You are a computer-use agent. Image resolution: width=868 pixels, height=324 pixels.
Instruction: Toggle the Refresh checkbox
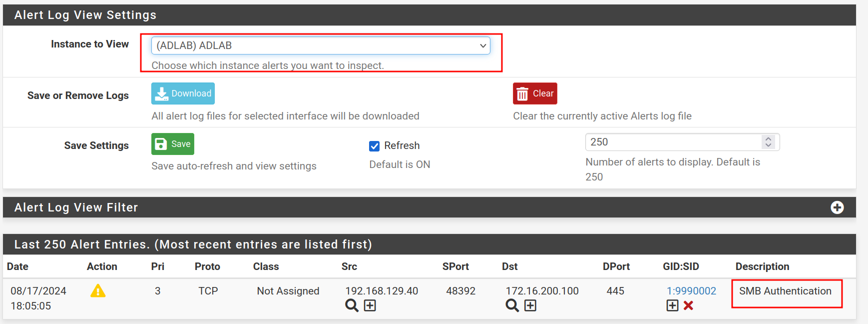(x=374, y=146)
